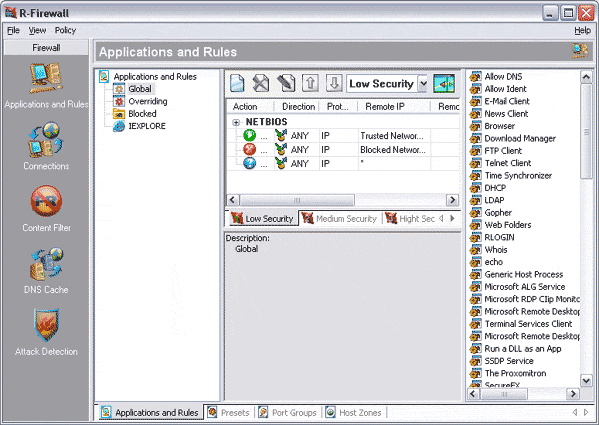Click the Blocked tree node icon
Image resolution: width=599 pixels, height=425 pixels.
point(119,113)
